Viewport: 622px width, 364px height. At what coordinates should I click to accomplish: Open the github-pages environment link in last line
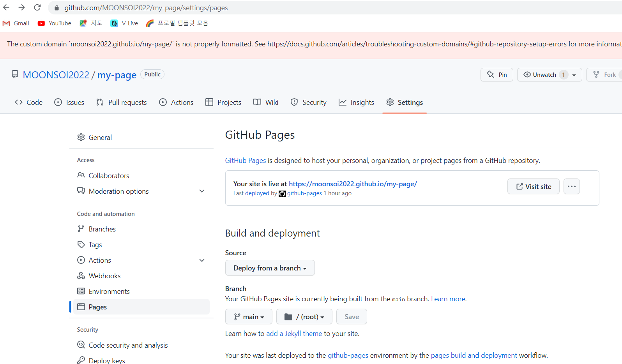coord(348,355)
